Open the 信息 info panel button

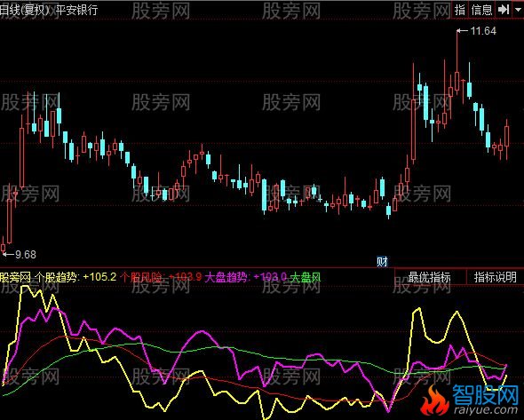coord(481,10)
